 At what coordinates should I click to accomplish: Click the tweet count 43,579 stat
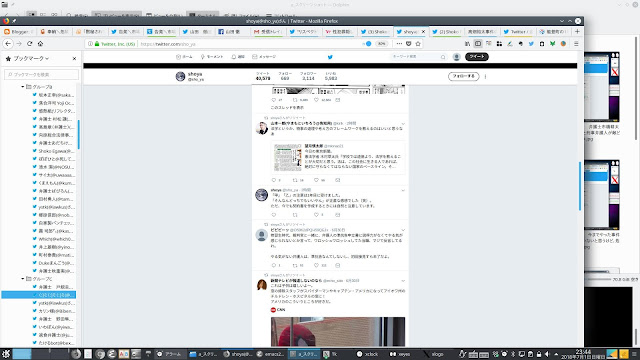[263, 76]
